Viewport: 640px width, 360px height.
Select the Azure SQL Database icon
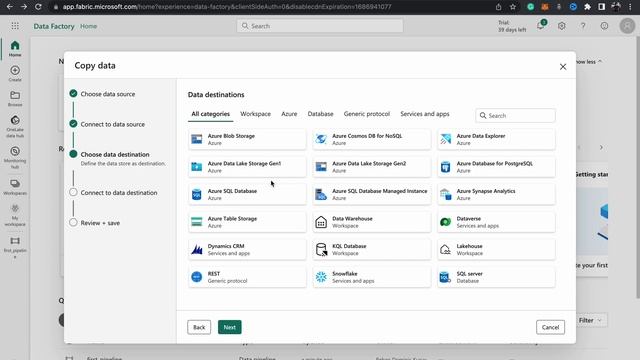pos(197,194)
